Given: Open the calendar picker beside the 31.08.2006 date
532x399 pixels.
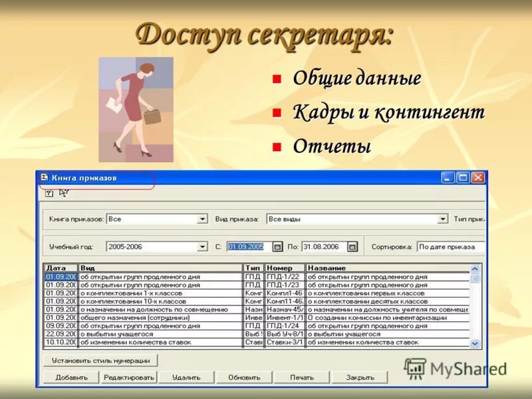Looking at the screenshot, I should pyautogui.click(x=352, y=245).
